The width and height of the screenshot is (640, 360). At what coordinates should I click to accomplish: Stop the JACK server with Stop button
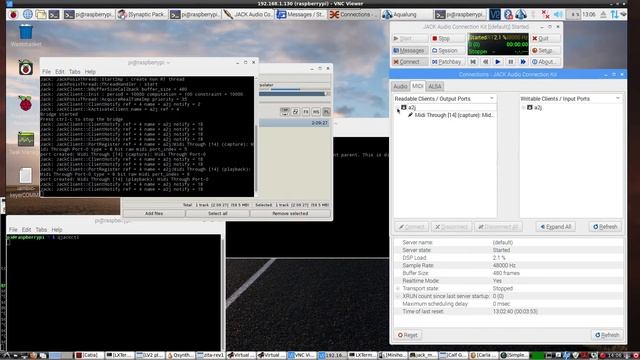(447, 38)
